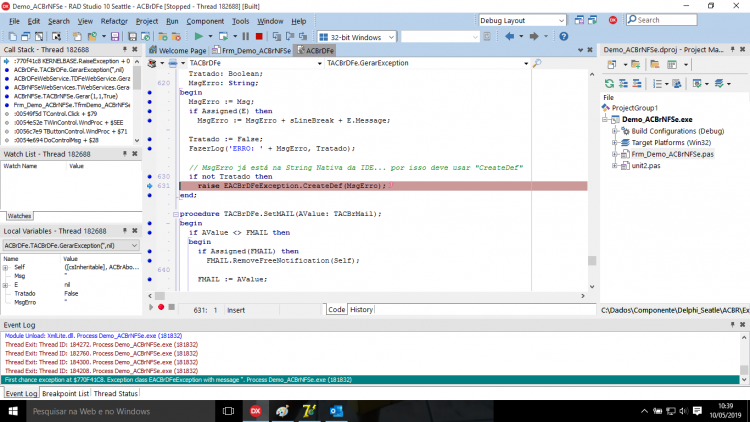Click the Pause debugging icon
750x422 pixels.
coord(246,36)
